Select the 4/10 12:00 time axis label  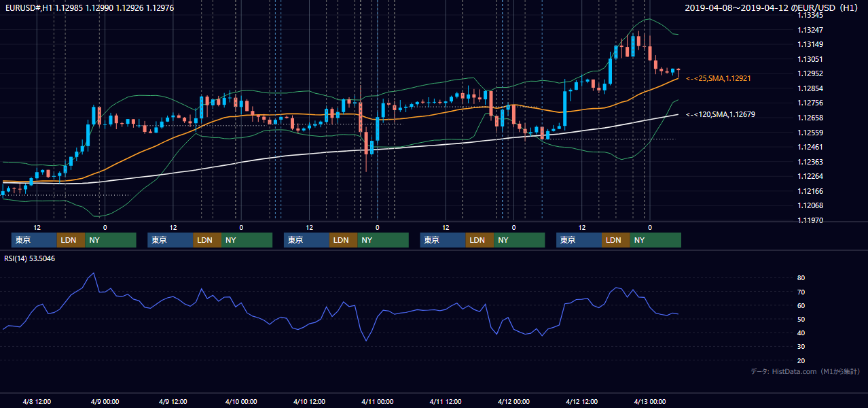click(308, 401)
